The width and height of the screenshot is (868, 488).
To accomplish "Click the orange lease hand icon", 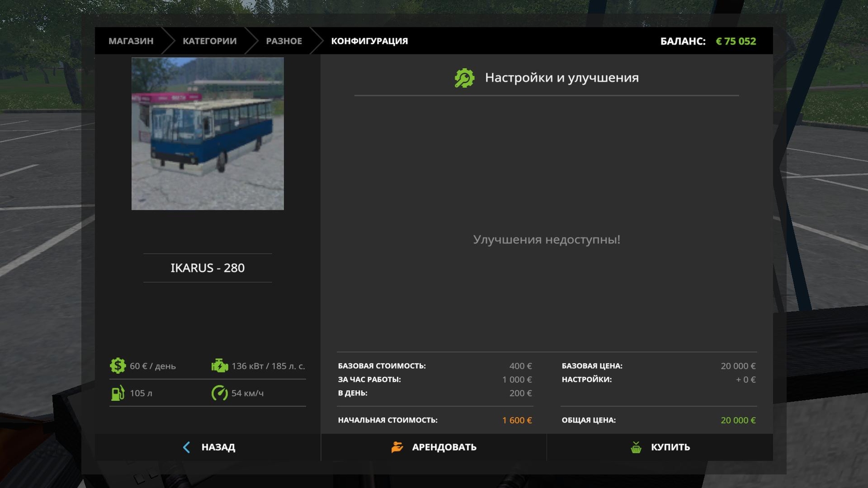I will click(x=397, y=447).
